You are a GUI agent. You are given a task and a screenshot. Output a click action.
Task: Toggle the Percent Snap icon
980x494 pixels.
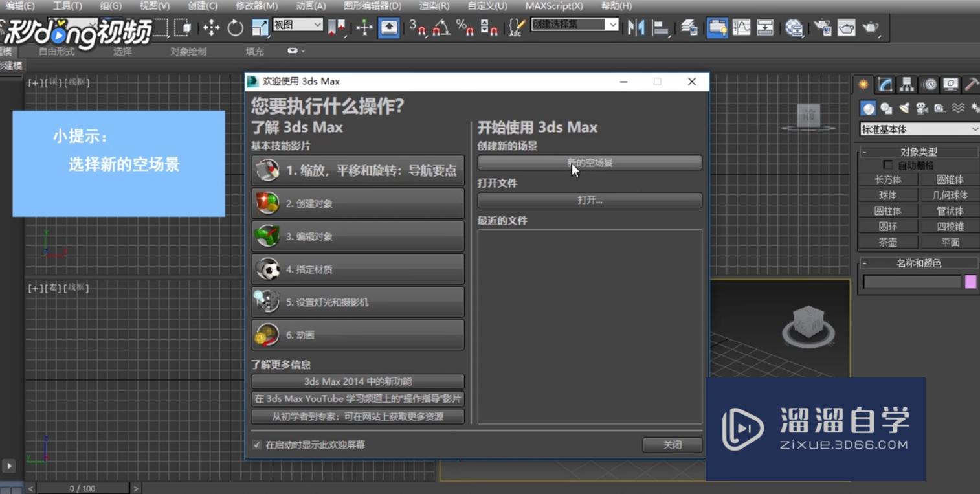coord(465,27)
